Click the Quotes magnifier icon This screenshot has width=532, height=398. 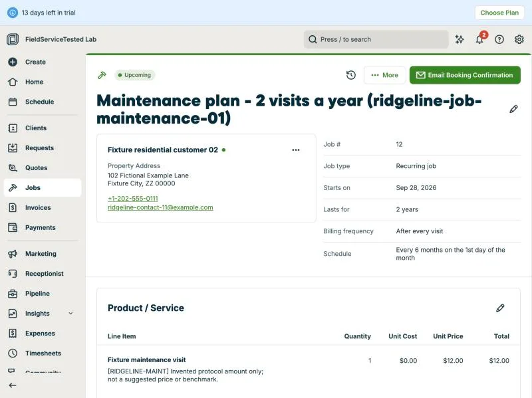[13, 168]
